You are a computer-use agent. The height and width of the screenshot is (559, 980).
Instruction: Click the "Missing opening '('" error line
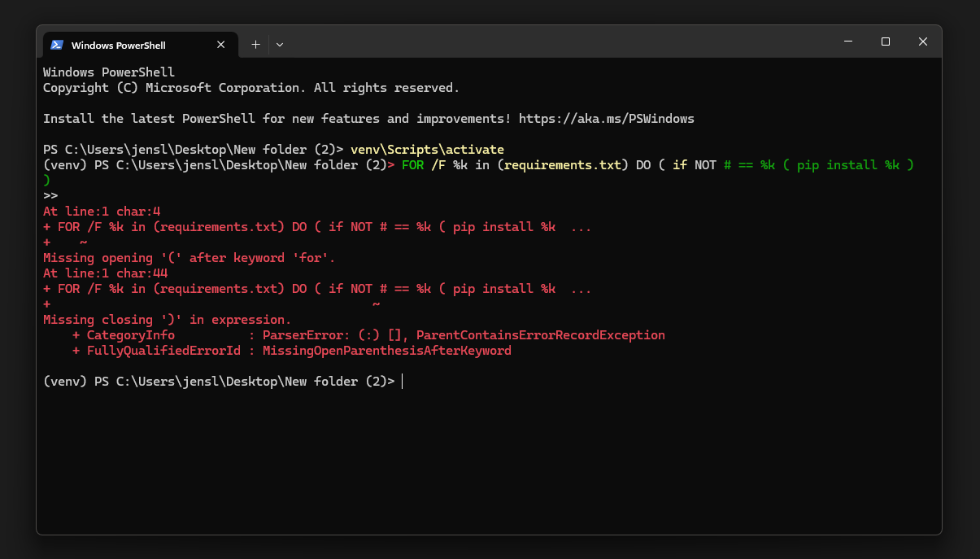pos(189,258)
